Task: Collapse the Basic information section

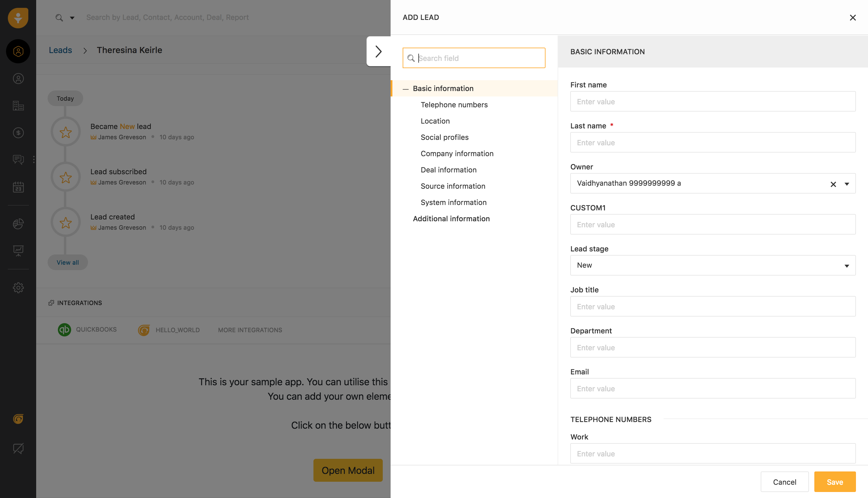Action: pos(405,89)
